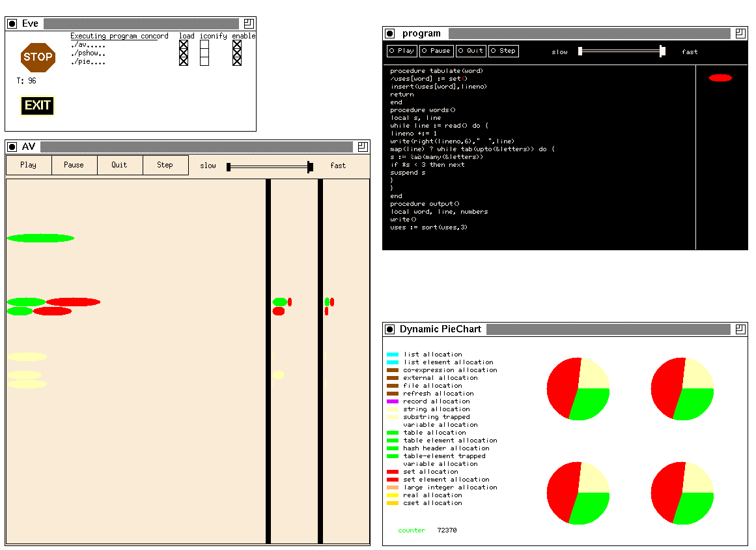Click the brown STOP sign icon
756x550 pixels.
point(38,57)
